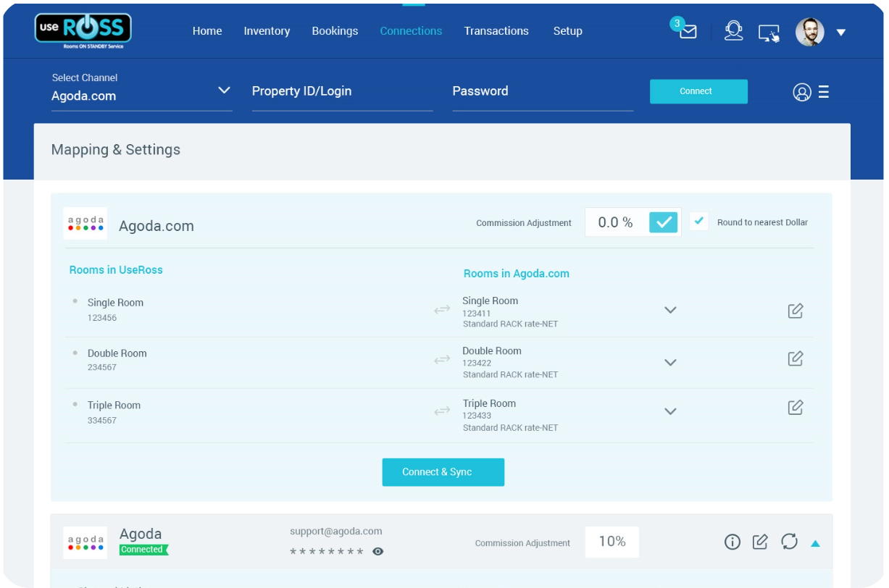This screenshot has height=588, width=889.
Task: Expand Agoda Double Room options chevron
Action: coord(670,363)
